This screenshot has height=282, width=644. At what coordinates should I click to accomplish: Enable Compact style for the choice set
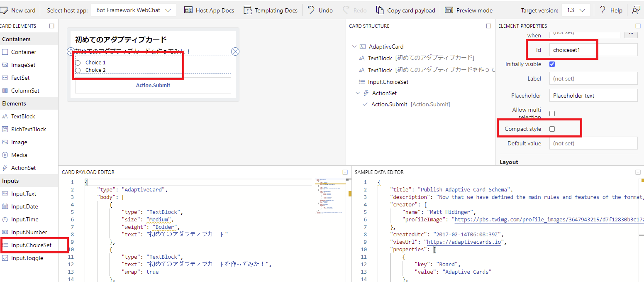pos(552,129)
